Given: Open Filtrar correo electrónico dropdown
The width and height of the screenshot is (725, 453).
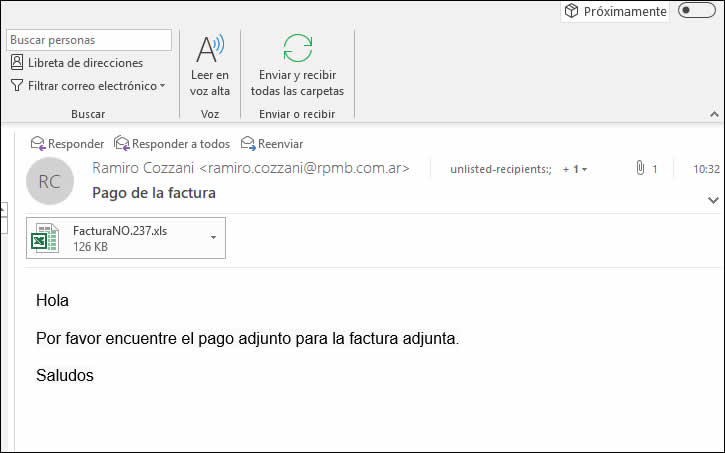Looking at the screenshot, I should click(x=88, y=86).
